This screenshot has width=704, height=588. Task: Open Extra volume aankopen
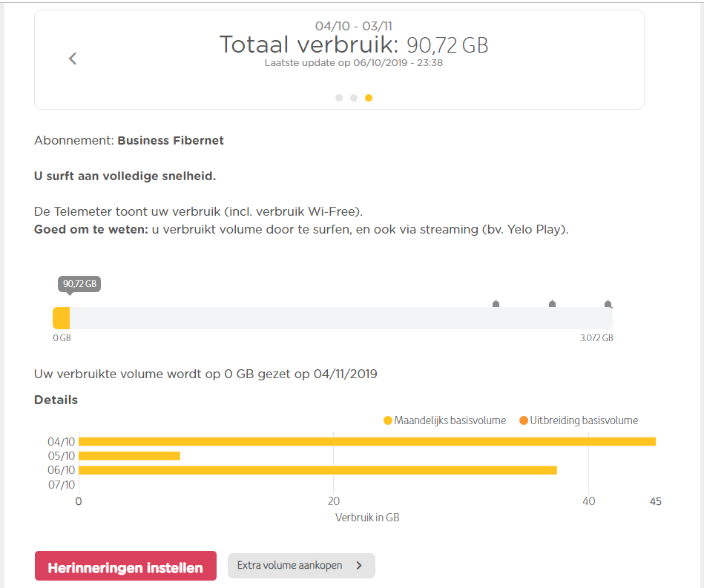coord(290,566)
